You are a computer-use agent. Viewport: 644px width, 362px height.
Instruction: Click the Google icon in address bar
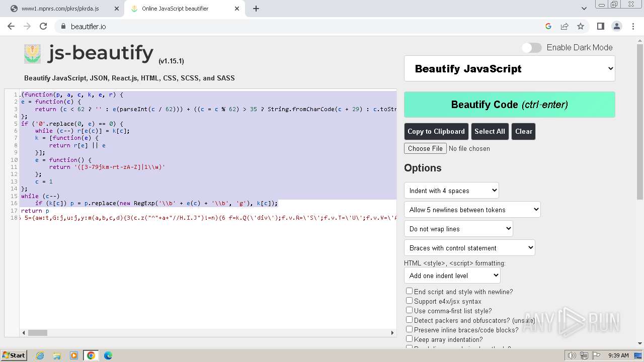coord(548,26)
